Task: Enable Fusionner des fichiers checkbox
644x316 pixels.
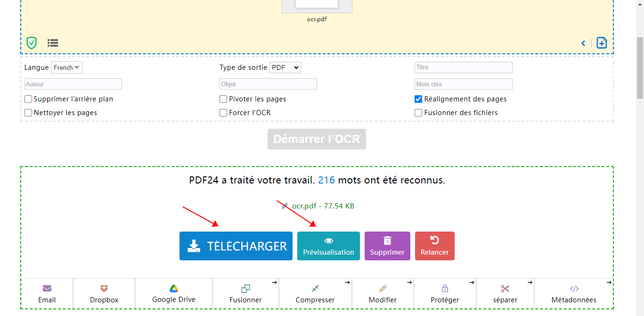Action: pos(418,113)
